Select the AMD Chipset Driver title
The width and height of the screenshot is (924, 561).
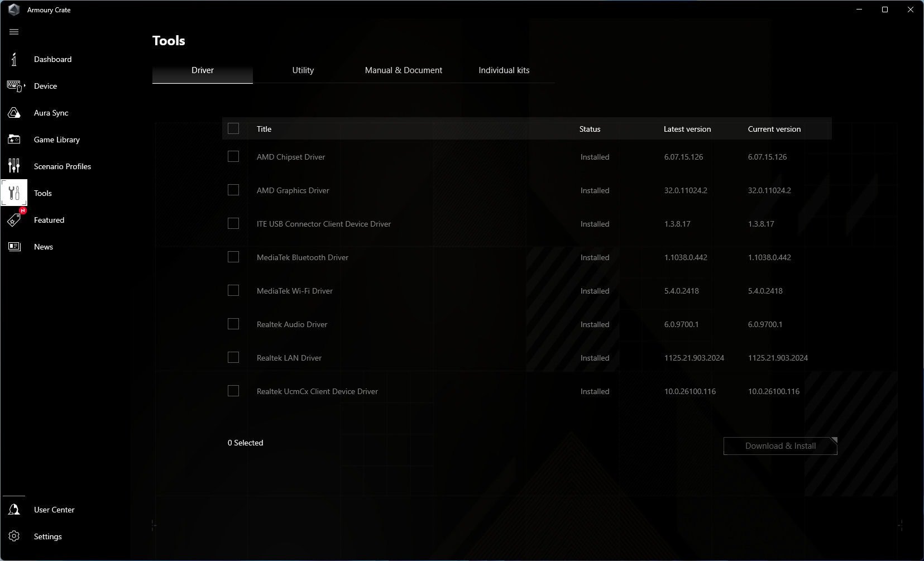[291, 157]
